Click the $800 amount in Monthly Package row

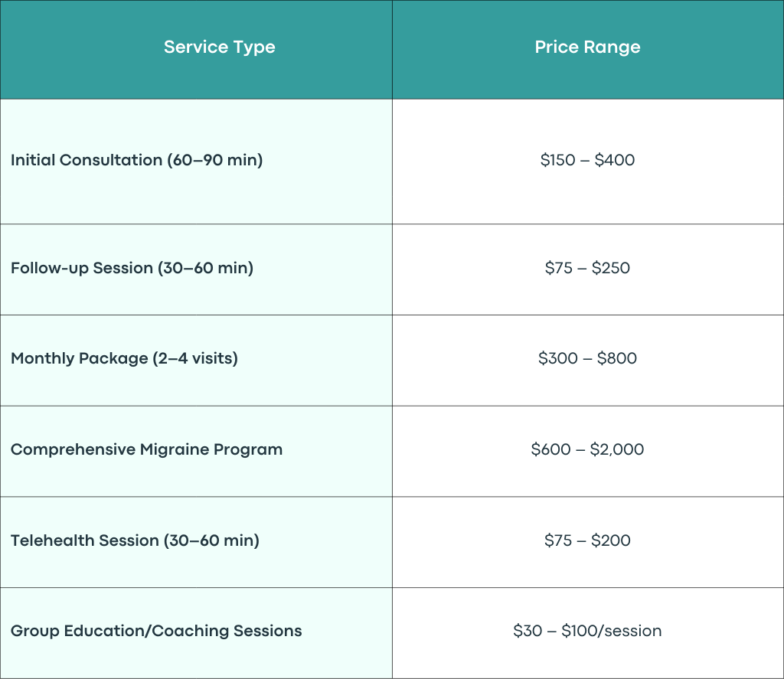[617, 358]
